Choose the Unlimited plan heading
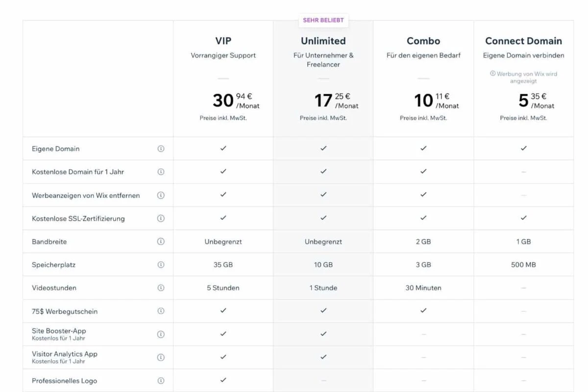The height and width of the screenshot is (392, 588). click(323, 41)
